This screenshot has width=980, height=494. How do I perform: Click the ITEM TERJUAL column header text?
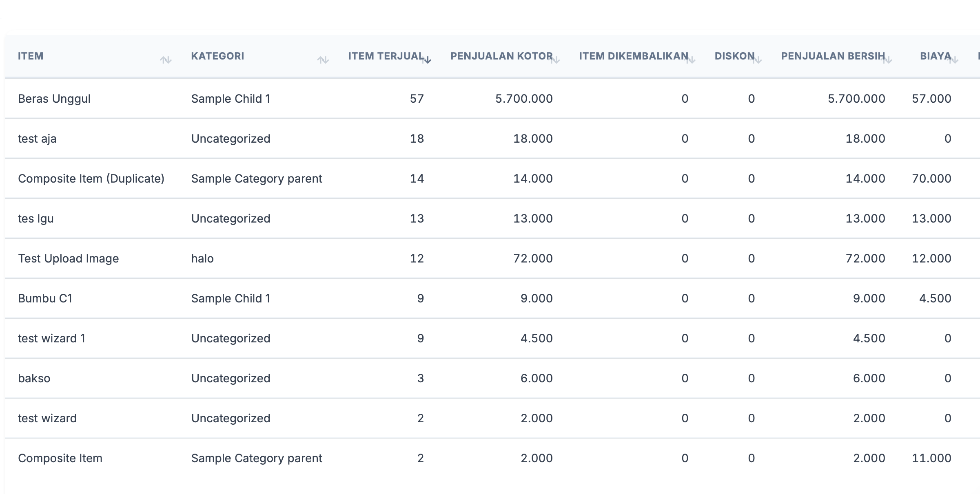386,56
